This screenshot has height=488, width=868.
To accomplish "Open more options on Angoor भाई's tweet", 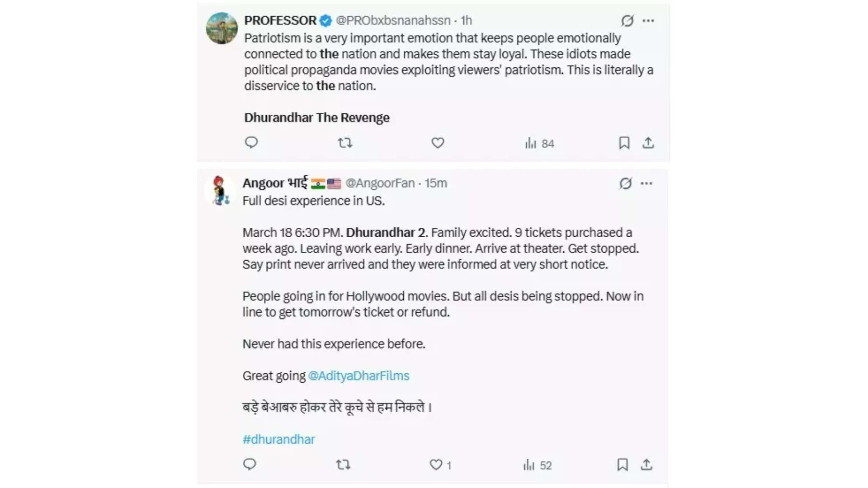I will pos(647,183).
